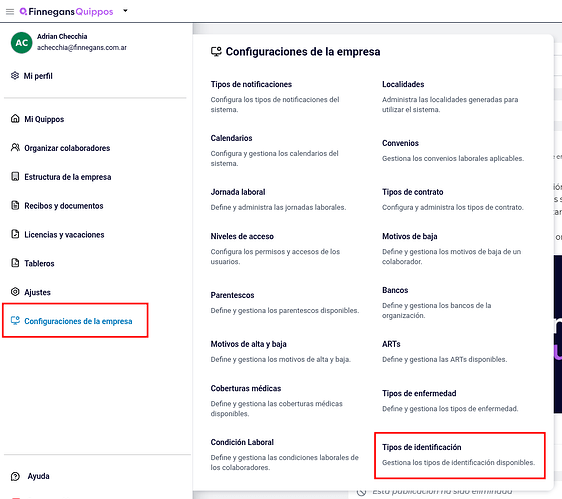Viewport: 562px width, 499px height.
Task: Click the Bancos configuration entry
Action: (437, 303)
